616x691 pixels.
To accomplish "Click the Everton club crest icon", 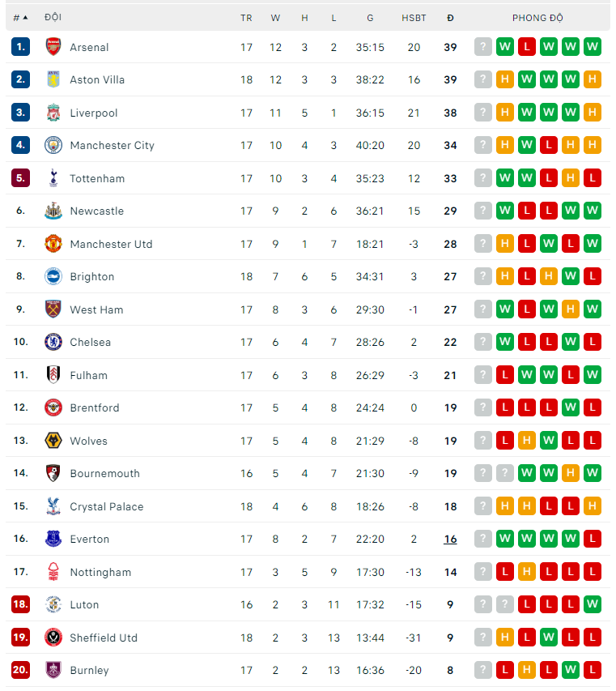I will tap(53, 539).
